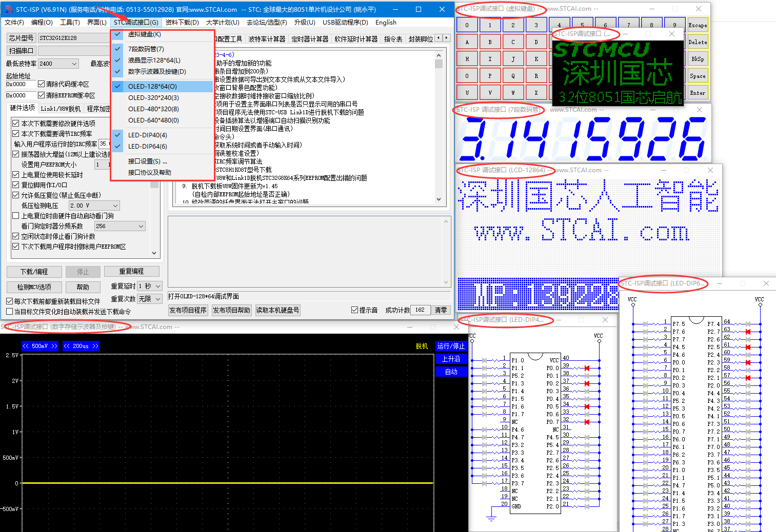Click the Enter key on virtual keyboard
Image resolution: width=776 pixels, height=532 pixels.
(698, 93)
